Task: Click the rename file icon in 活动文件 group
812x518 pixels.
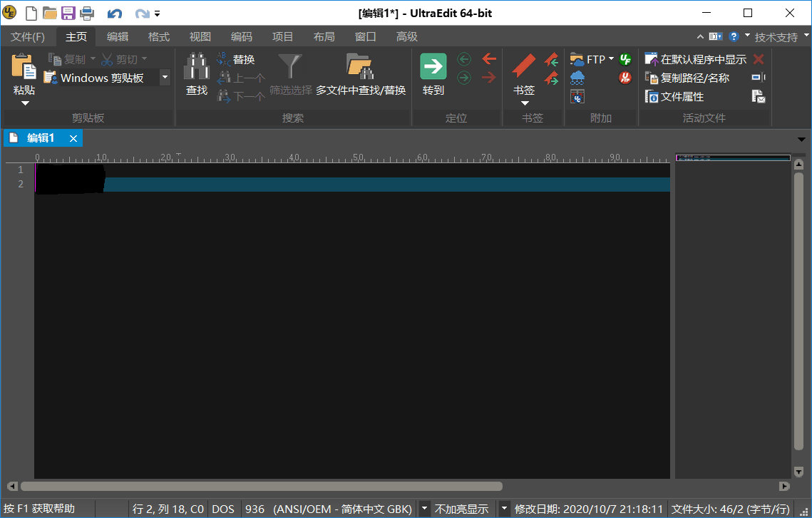Action: point(759,78)
